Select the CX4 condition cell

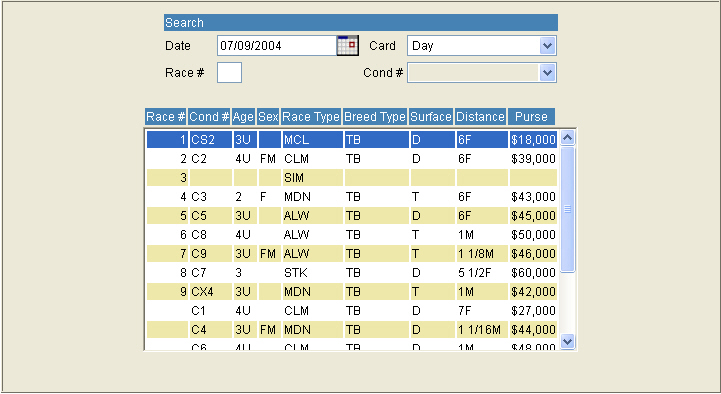coord(211,291)
